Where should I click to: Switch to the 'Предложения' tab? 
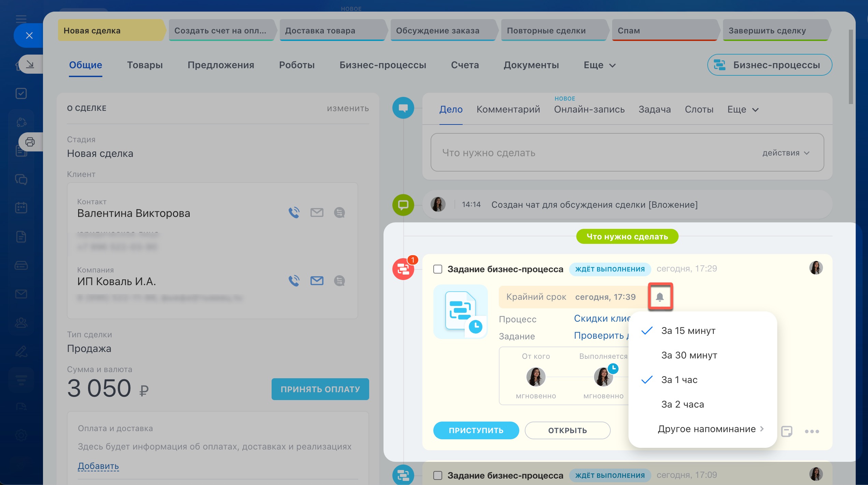coord(221,65)
